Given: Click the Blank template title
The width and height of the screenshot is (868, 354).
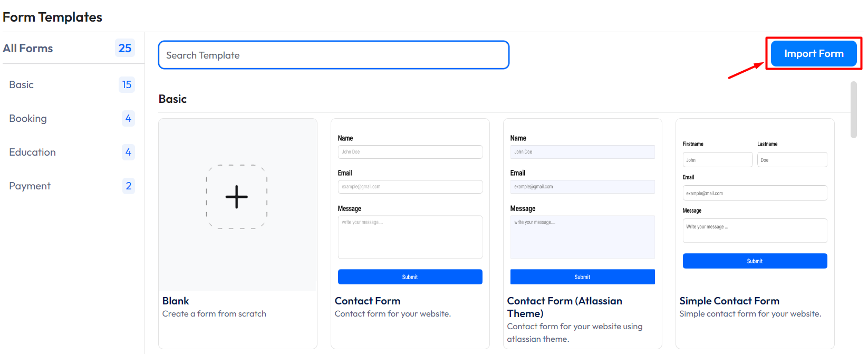Looking at the screenshot, I should coord(176,301).
